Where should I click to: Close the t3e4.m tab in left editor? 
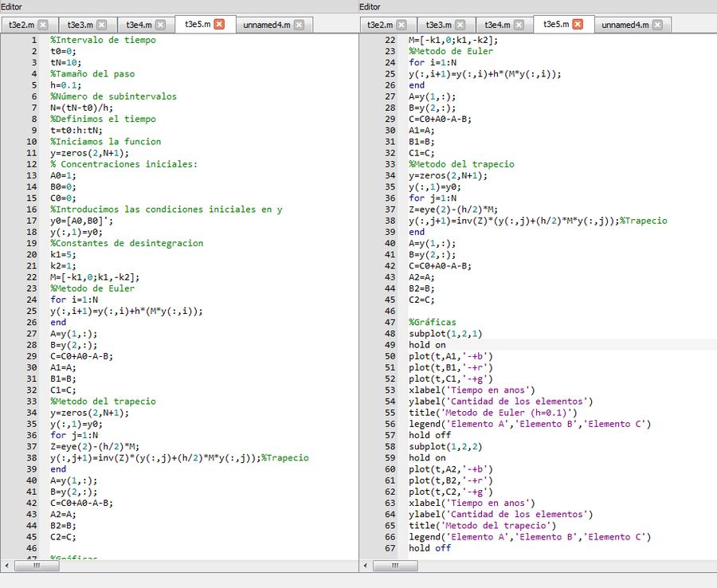point(160,25)
